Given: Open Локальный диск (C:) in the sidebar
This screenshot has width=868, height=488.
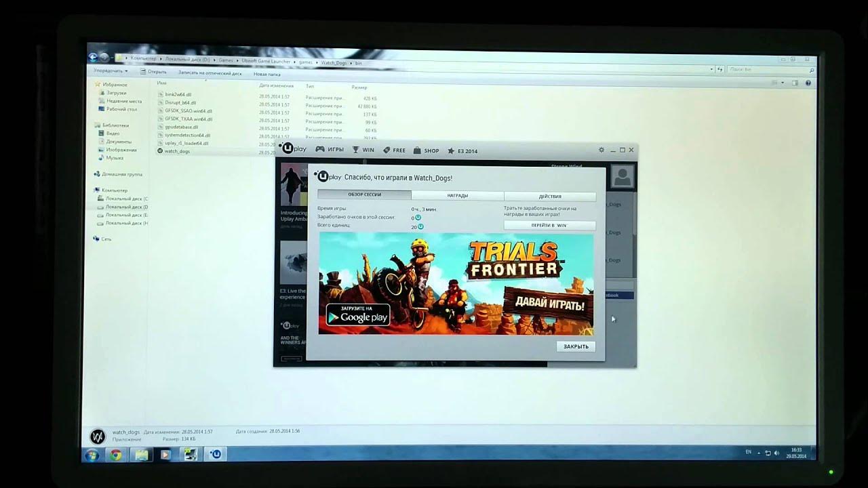Looking at the screenshot, I should 123,199.
